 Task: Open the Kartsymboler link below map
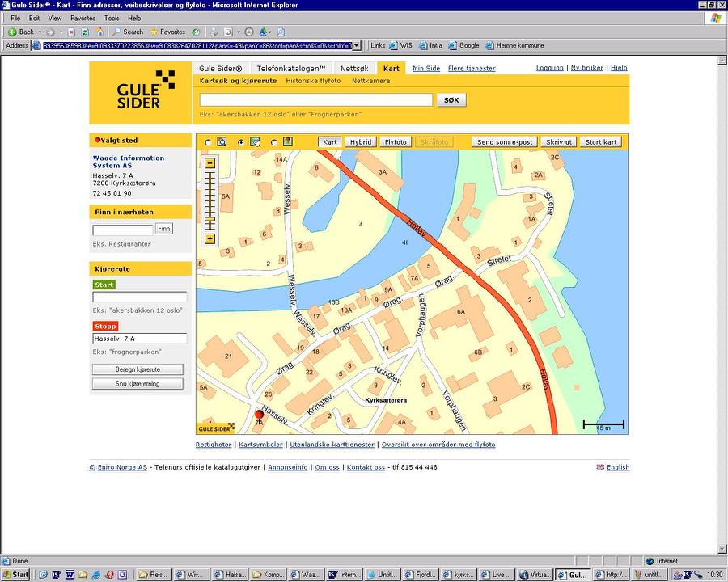pyautogui.click(x=261, y=445)
